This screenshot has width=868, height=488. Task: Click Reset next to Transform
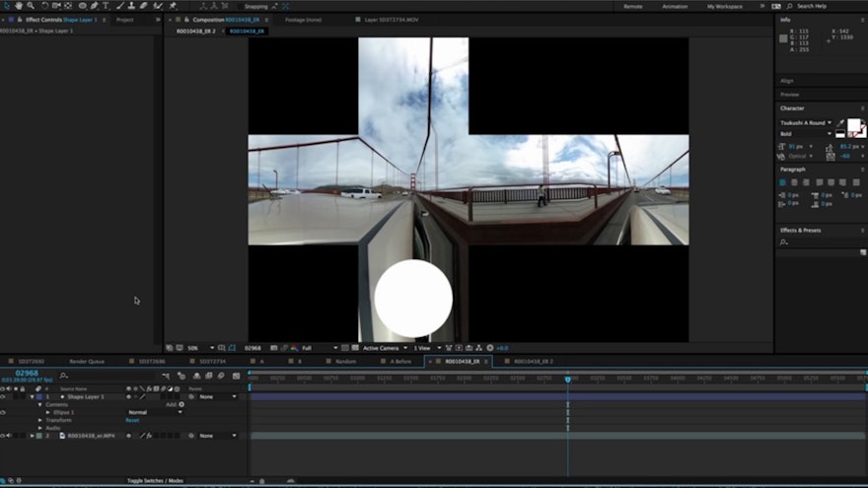tap(132, 420)
